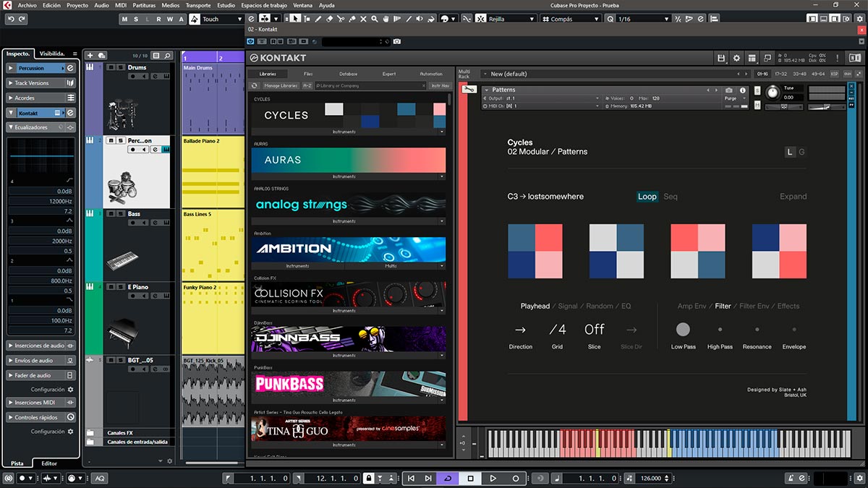
Task: Open Cubase setup window layout gear
Action: point(846,19)
